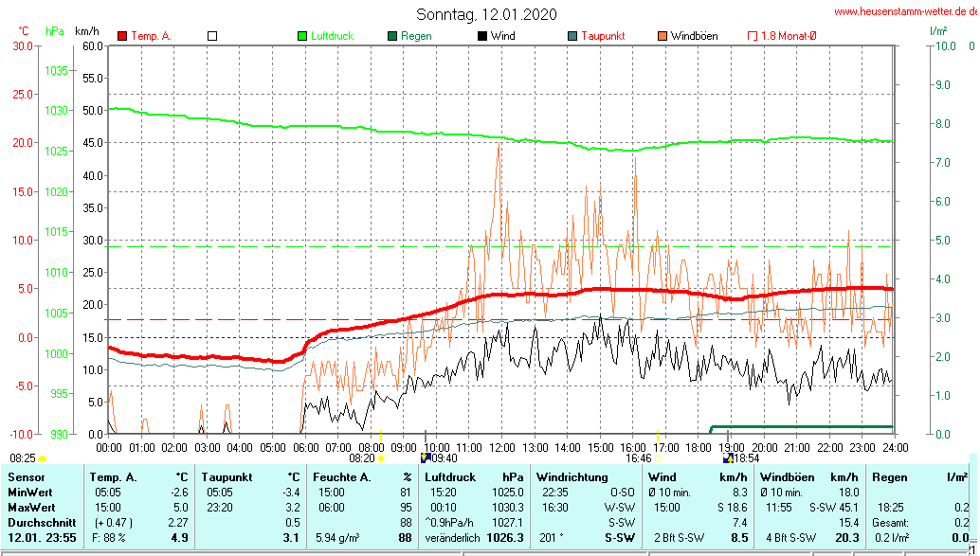
Task: Click the teal Taupunkt legend square
Action: pyautogui.click(x=572, y=36)
